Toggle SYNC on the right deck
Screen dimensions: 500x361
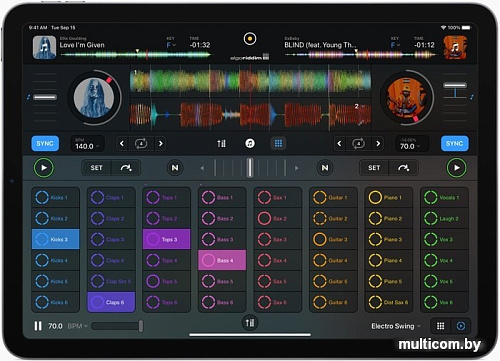coord(455,144)
